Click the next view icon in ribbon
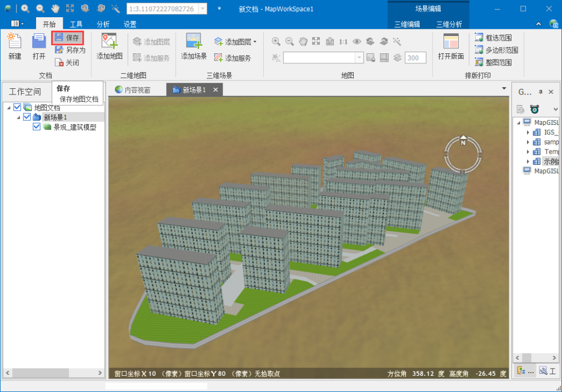This screenshot has width=562, height=392. point(384,42)
